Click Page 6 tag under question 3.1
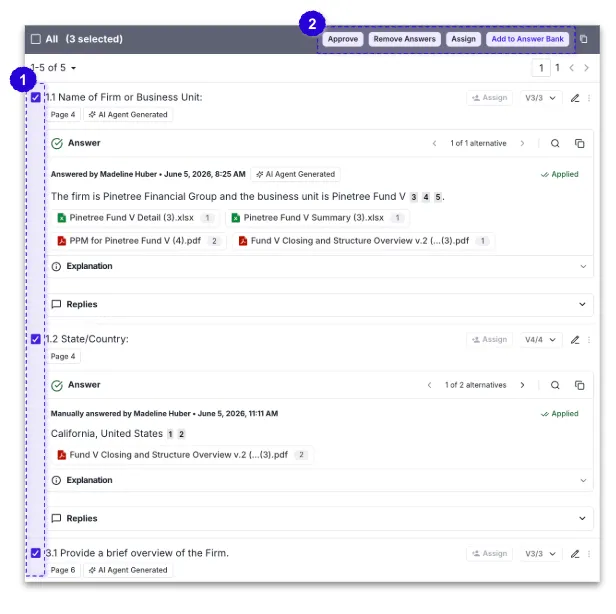Image resolution: width=616 pixels, height=614 pixels. (x=63, y=570)
